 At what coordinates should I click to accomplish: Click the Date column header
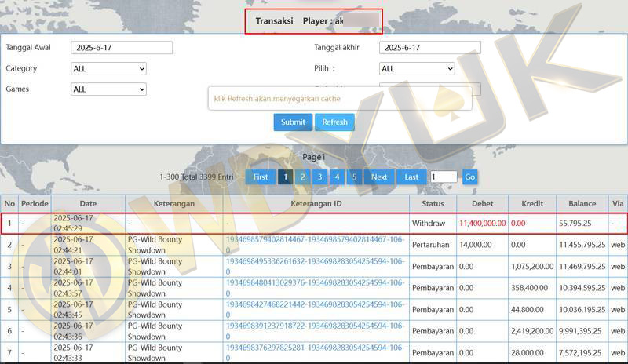[88, 203]
